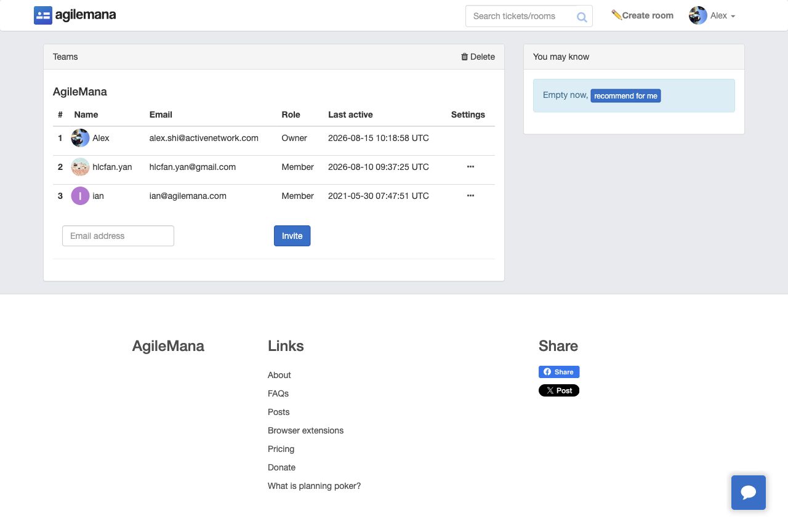
Task: Click Member role for ian
Action: click(298, 196)
